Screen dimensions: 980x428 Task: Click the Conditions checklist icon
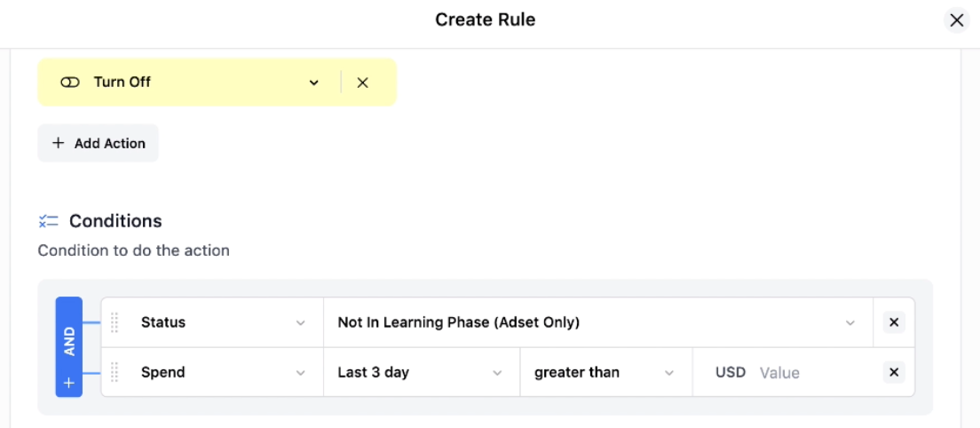tap(48, 220)
